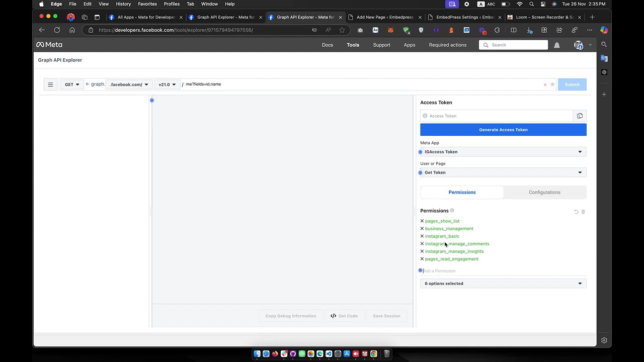Open the Graph API Explorer hamburger menu
The image size is (644, 362).
(x=50, y=84)
